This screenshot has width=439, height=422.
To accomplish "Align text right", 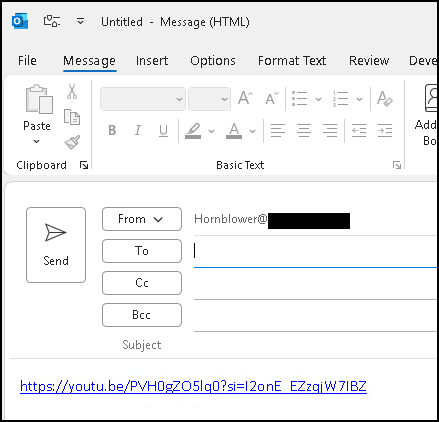I will coord(330,130).
